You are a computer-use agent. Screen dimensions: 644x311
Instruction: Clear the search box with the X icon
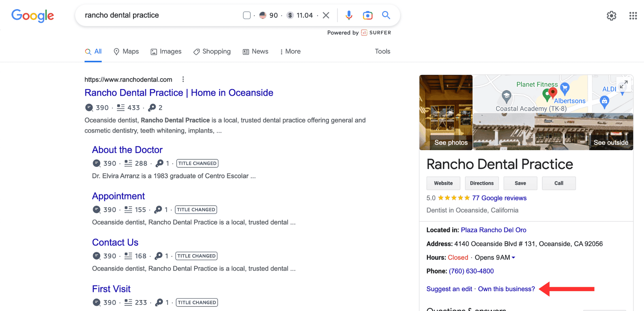(x=326, y=15)
